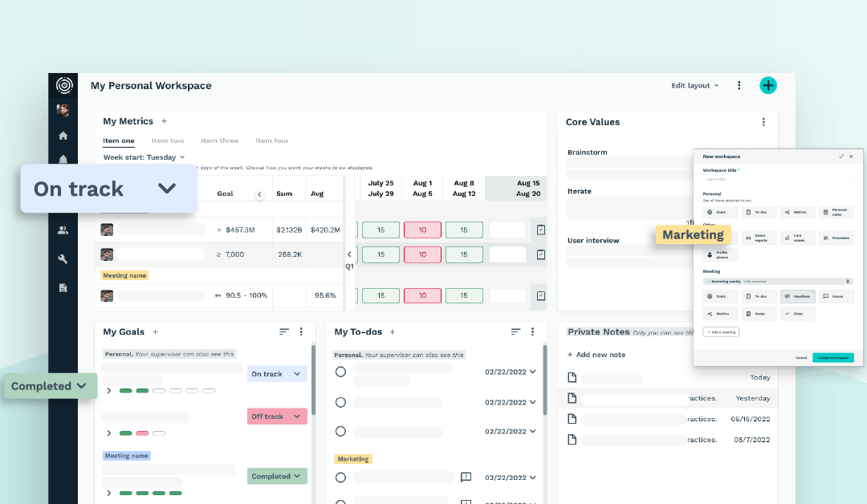Open the Edit layout dropdown
867x504 pixels.
694,86
